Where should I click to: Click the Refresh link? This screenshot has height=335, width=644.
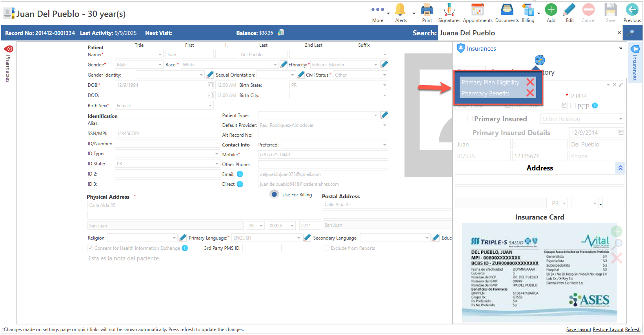pyautogui.click(x=633, y=330)
